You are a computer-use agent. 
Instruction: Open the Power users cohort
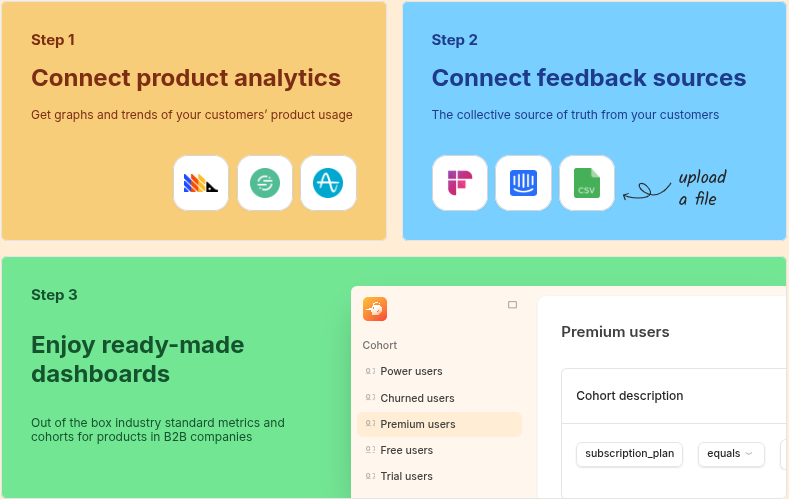point(411,371)
